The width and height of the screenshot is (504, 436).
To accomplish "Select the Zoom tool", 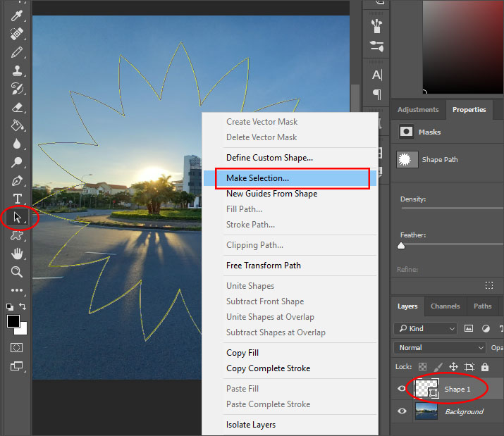I will 17,272.
